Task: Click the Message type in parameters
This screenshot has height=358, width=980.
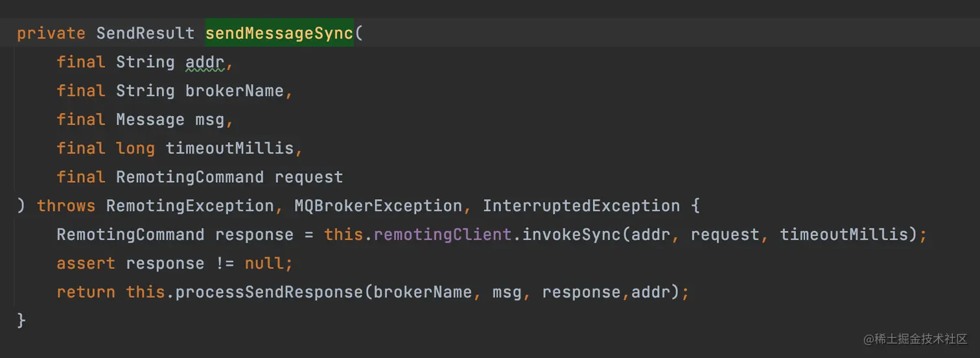Action: 150,120
